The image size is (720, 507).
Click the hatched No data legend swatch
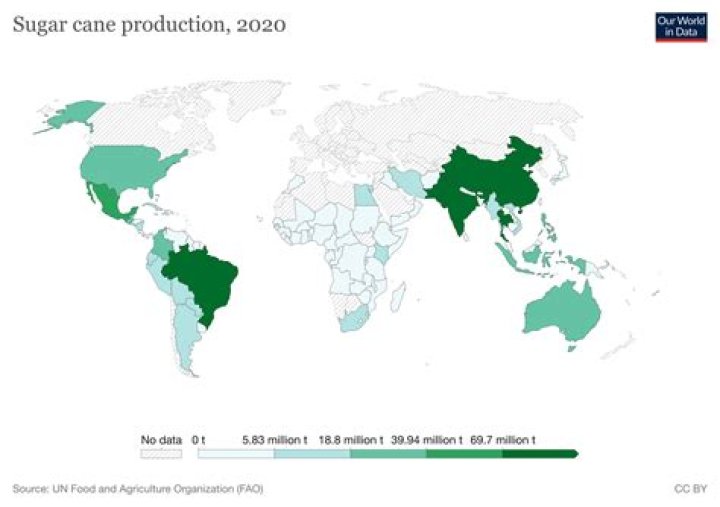[x=161, y=454]
